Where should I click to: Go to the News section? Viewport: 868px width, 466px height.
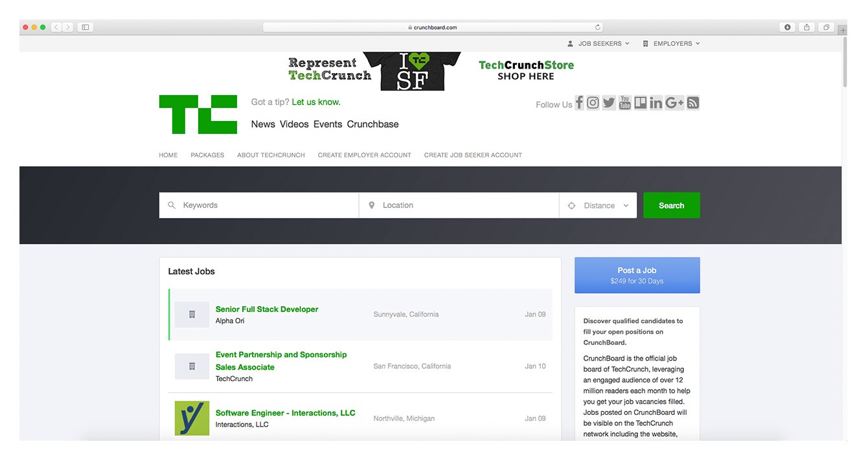click(x=263, y=124)
